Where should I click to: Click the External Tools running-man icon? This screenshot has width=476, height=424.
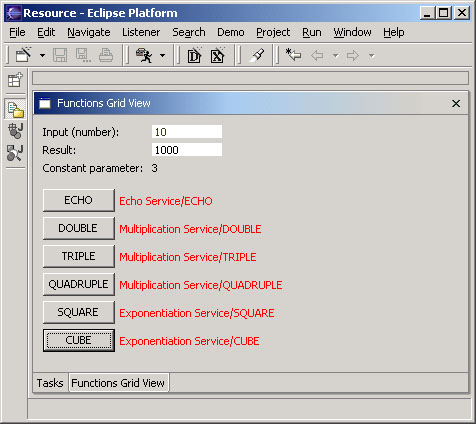click(145, 55)
